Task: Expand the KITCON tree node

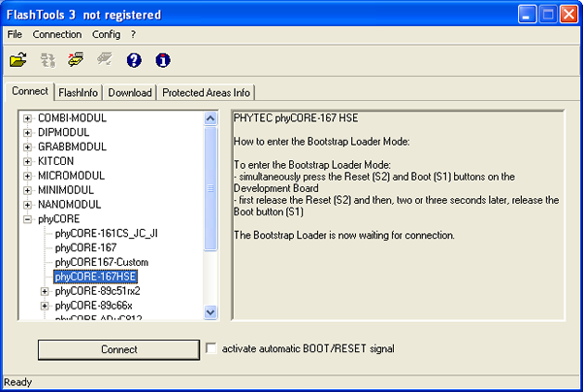Action: click(x=27, y=161)
